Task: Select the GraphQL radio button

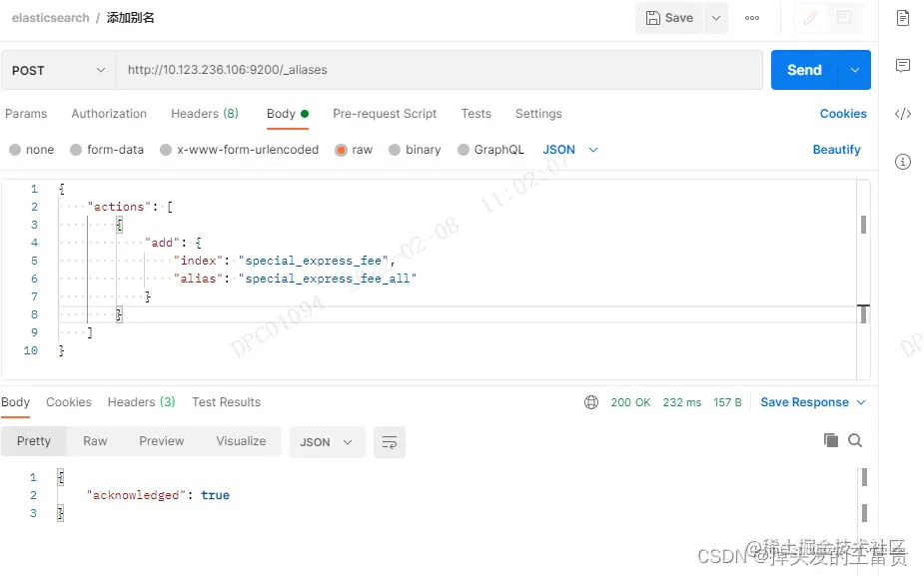Action: 463,150
